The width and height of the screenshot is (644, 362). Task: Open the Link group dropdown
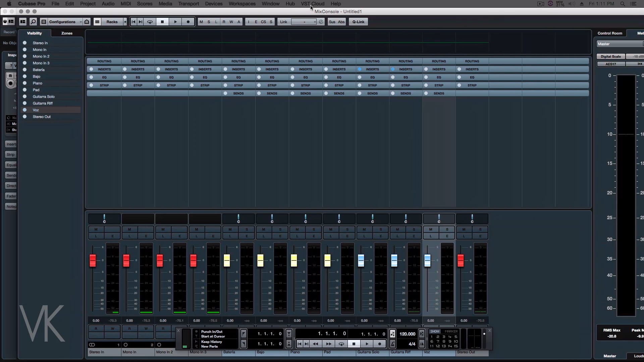[304, 22]
